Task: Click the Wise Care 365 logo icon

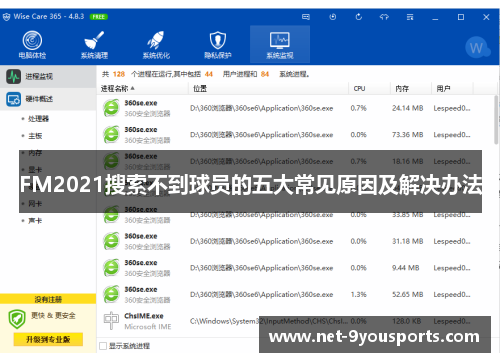Action: [x=6, y=17]
